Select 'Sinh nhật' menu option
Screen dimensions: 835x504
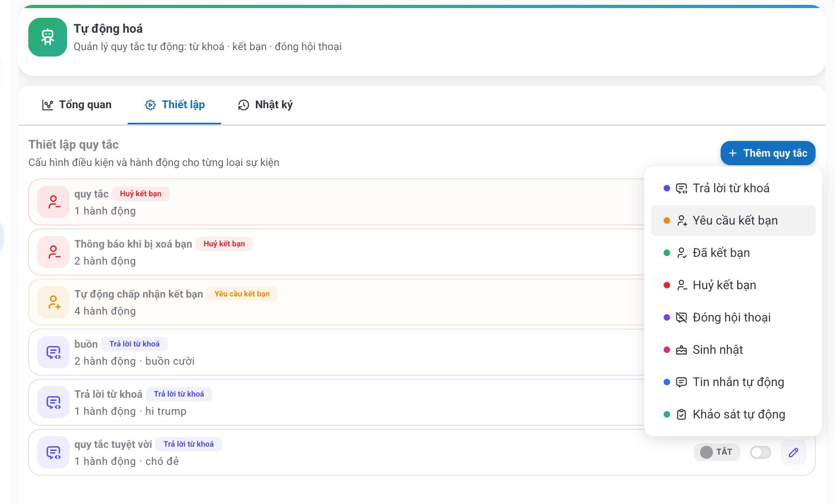(x=717, y=350)
